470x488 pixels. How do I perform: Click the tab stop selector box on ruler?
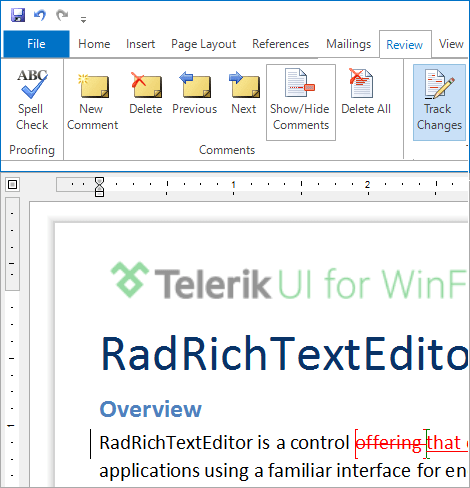point(13,184)
